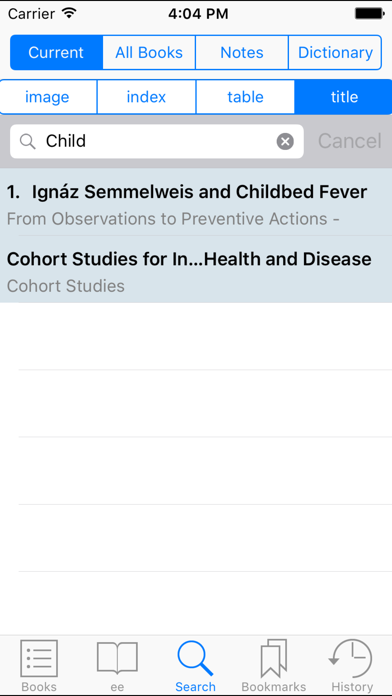Open the Books list tab icon

tap(39, 658)
